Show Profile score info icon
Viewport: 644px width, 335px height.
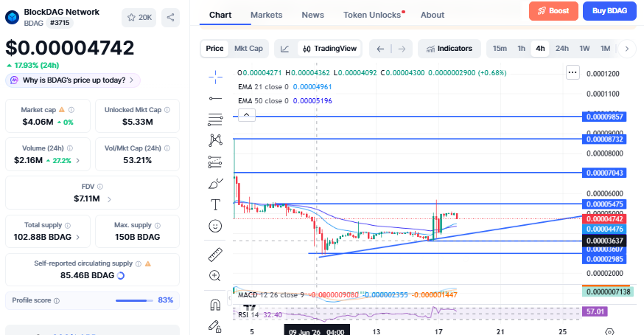coord(57,301)
